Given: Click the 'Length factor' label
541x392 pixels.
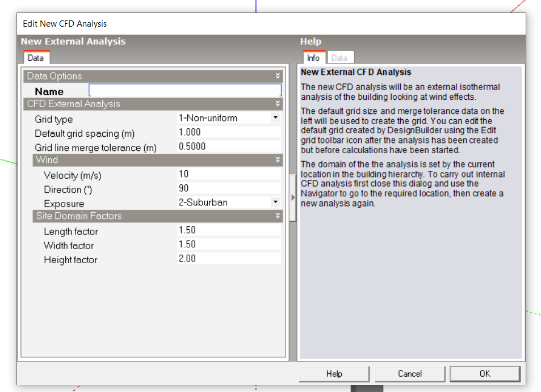Looking at the screenshot, I should point(71,231).
